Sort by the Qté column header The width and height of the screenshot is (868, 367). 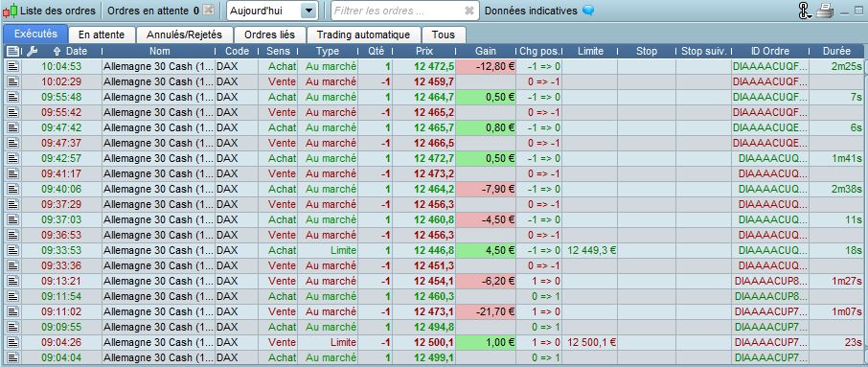click(x=376, y=51)
